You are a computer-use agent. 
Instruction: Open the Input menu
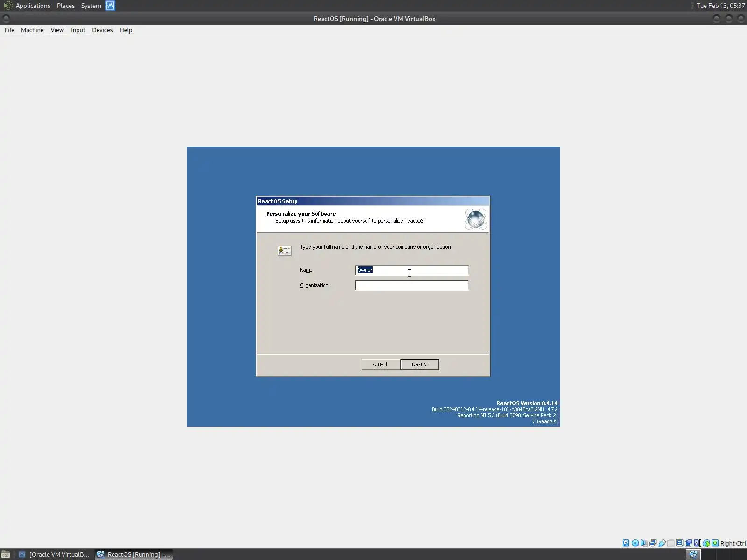tap(78, 30)
